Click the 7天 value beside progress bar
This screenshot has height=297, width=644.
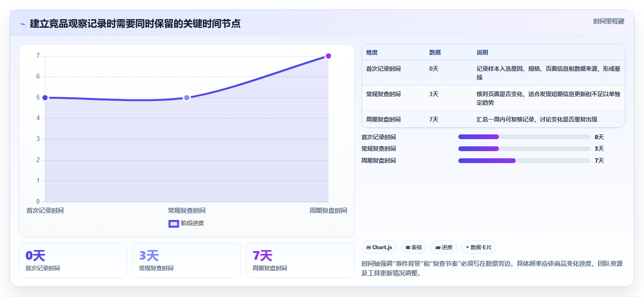tap(599, 161)
